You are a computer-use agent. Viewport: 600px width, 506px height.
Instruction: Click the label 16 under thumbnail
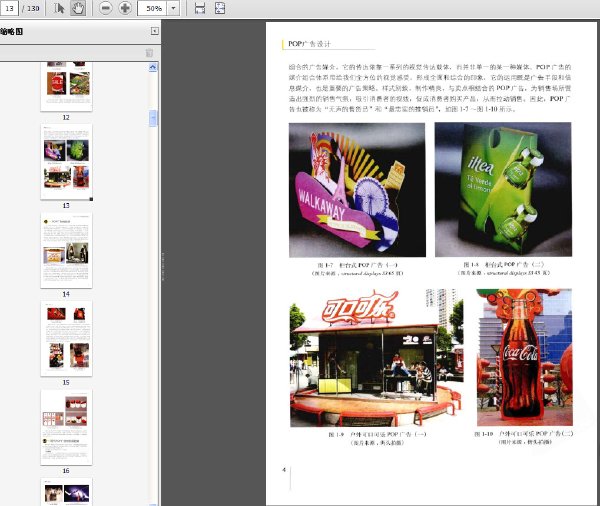[66, 471]
